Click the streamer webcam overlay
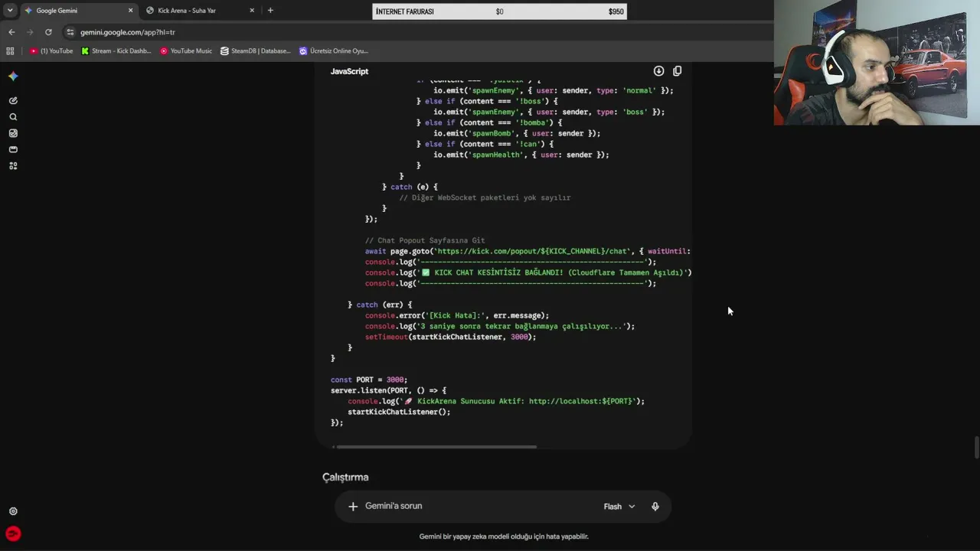The image size is (980, 551). tap(877, 63)
